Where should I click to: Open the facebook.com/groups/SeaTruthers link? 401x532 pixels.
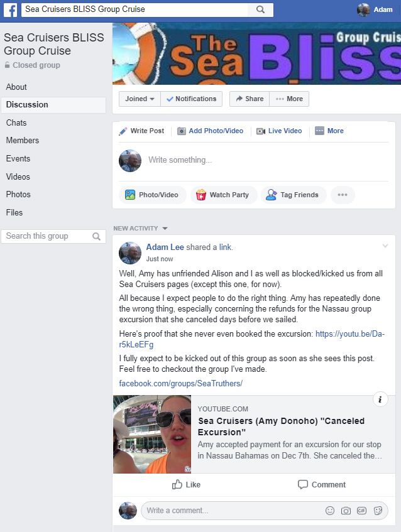pyautogui.click(x=180, y=383)
